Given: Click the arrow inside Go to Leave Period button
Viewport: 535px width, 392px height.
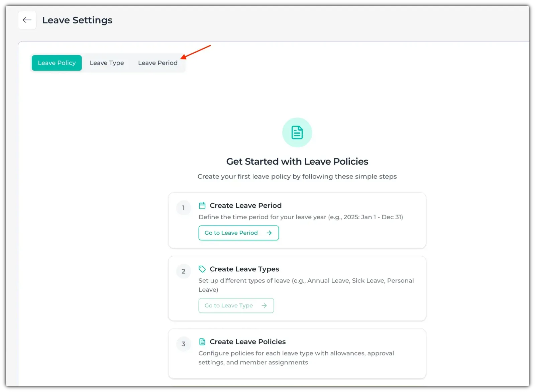Looking at the screenshot, I should (x=269, y=233).
